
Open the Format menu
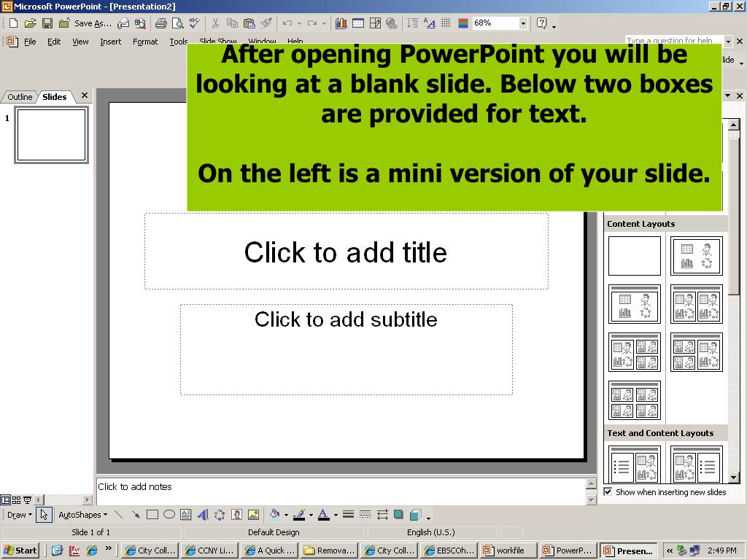point(145,42)
